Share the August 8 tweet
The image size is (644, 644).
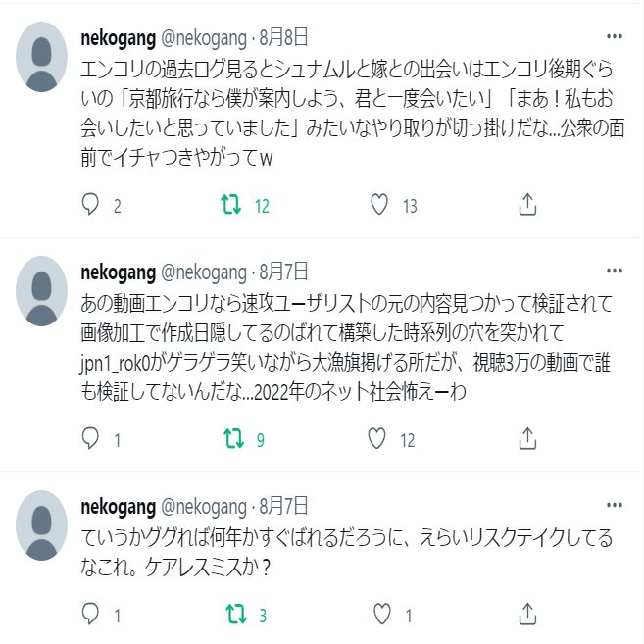click(526, 205)
